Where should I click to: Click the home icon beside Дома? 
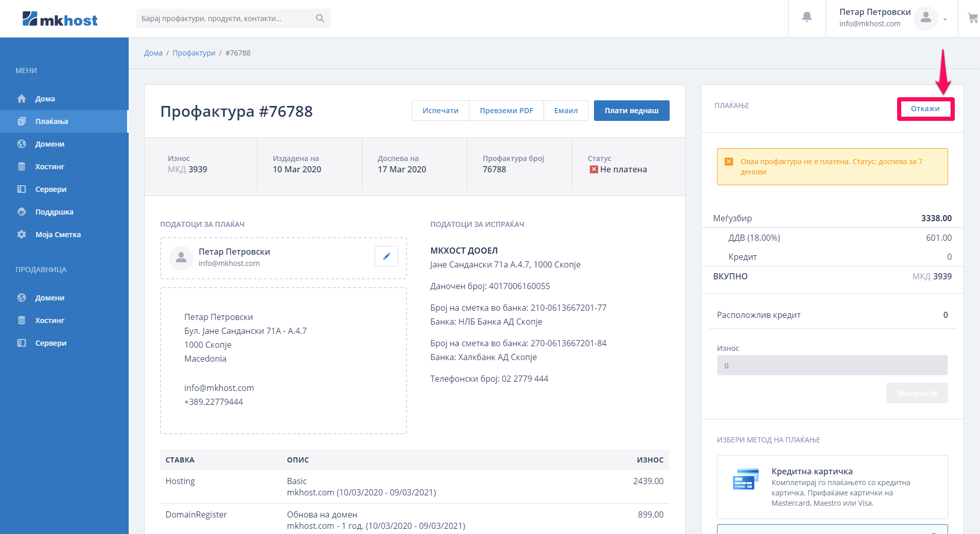tap(22, 99)
